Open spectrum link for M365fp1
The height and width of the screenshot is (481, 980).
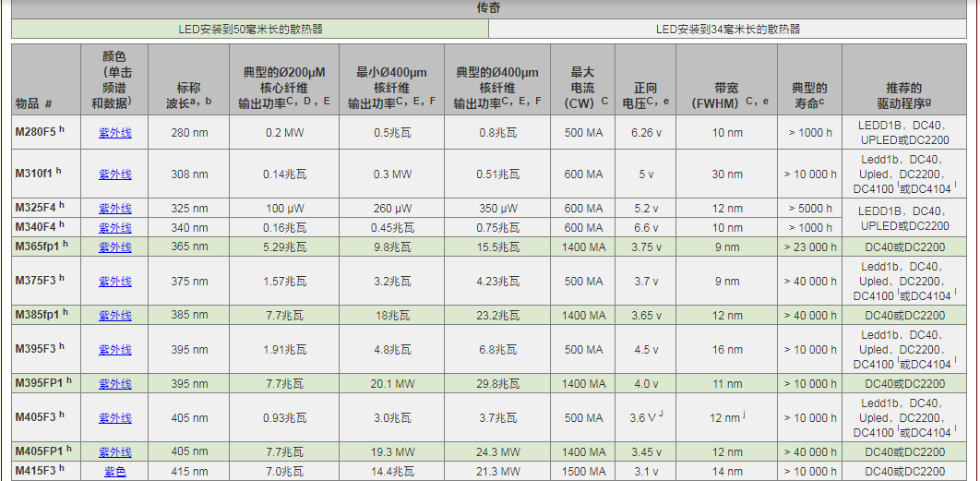click(x=115, y=247)
